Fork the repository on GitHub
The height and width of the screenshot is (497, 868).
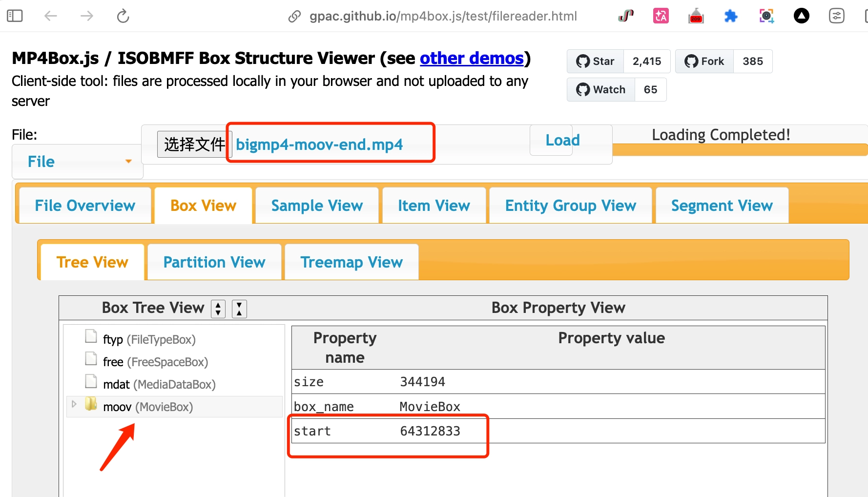(704, 61)
